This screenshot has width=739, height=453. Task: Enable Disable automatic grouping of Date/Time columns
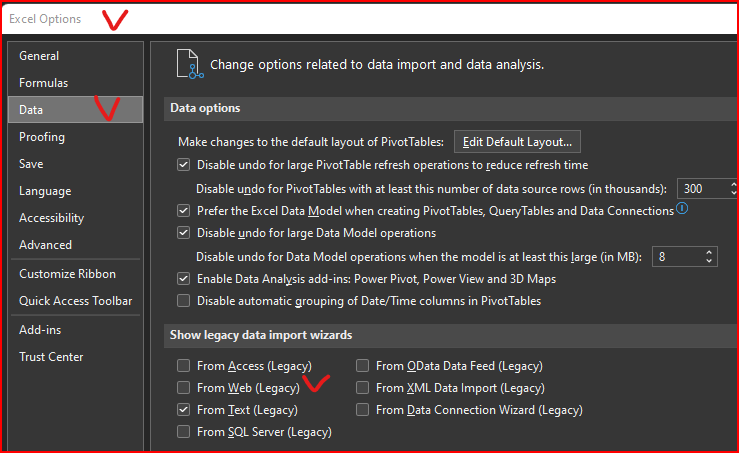[x=183, y=300]
